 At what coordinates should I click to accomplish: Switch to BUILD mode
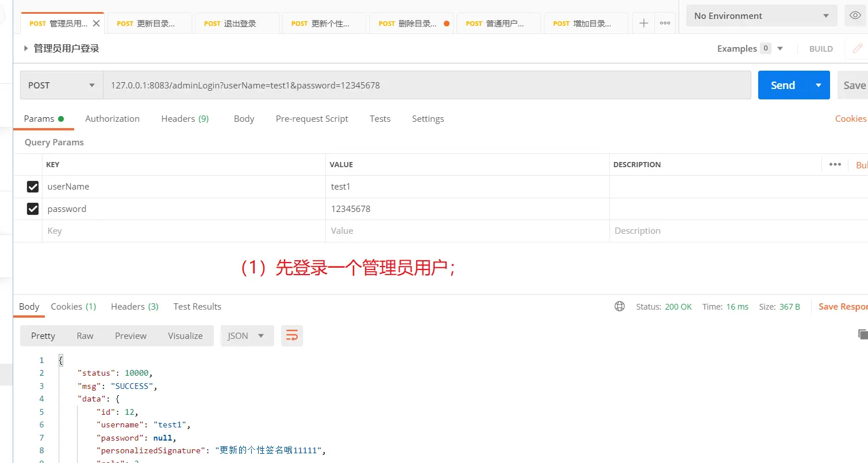821,49
